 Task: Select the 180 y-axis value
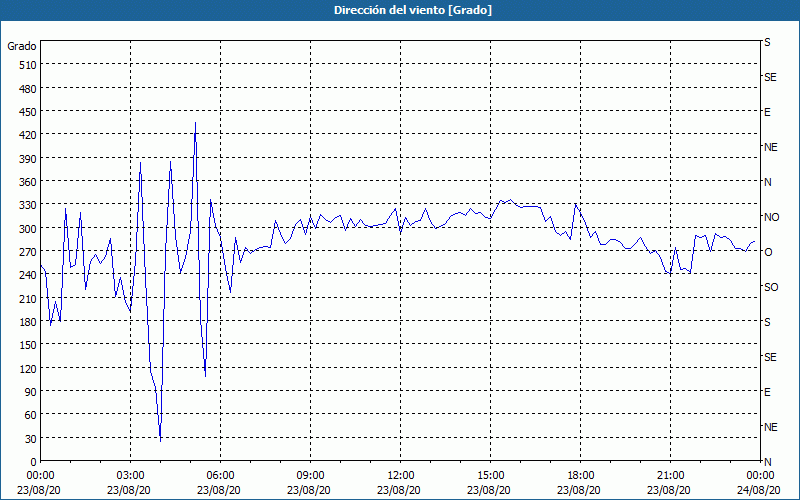click(28, 322)
